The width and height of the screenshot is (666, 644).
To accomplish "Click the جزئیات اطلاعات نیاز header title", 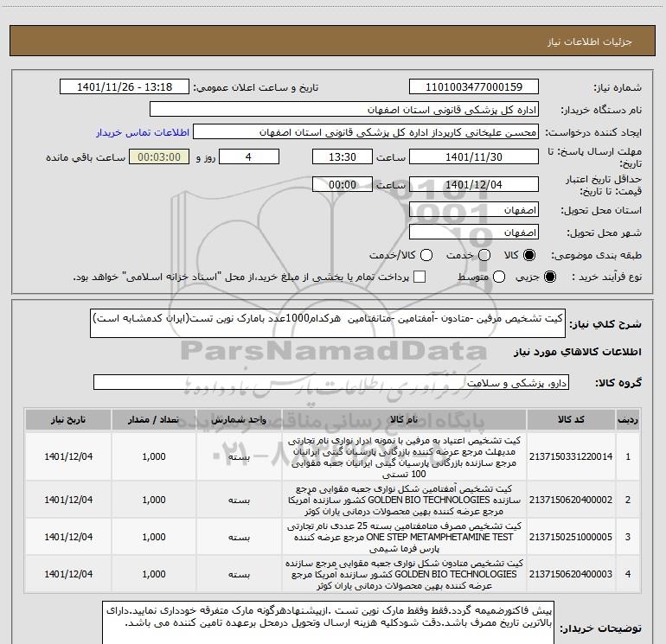I will [x=590, y=41].
